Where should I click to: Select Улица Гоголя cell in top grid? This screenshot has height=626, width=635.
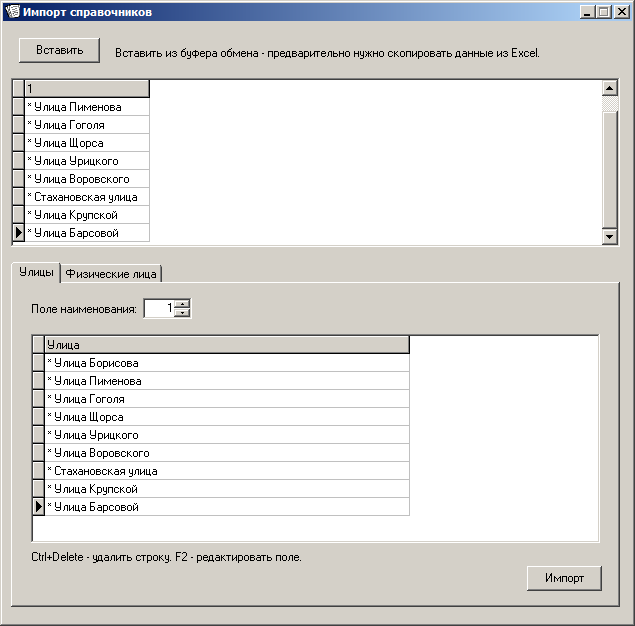[86, 125]
